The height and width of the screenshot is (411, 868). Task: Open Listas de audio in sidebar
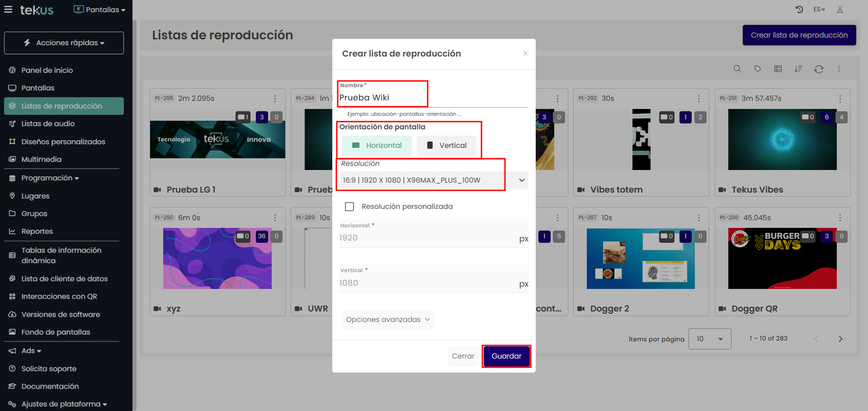tap(48, 124)
